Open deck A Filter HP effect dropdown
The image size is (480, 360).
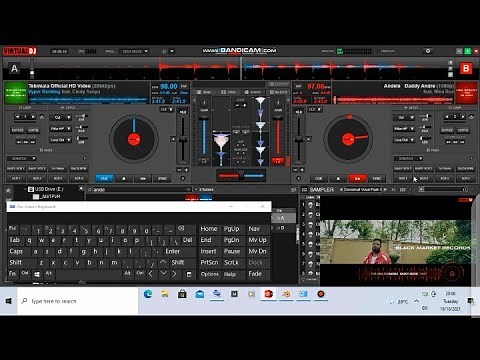click(x=60, y=129)
